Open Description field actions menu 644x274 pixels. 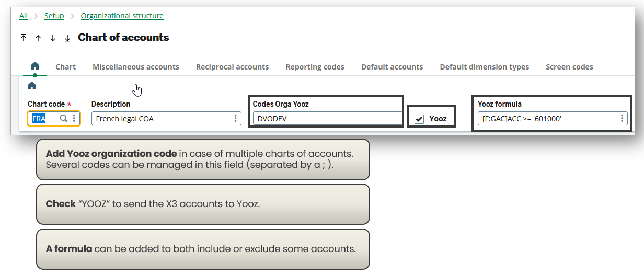236,119
